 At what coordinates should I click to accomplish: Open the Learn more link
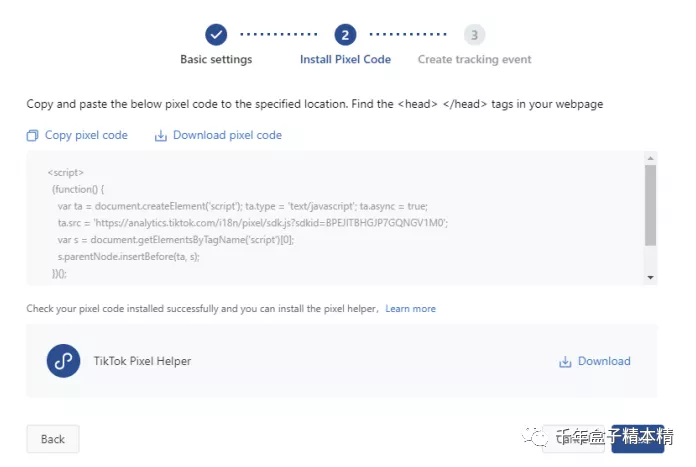click(x=411, y=309)
